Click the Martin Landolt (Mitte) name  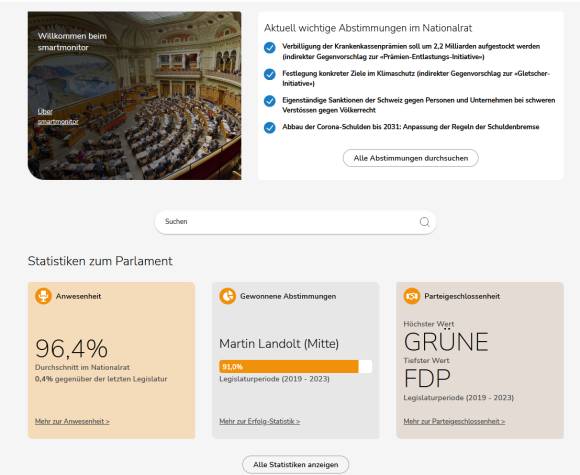pyautogui.click(x=279, y=344)
